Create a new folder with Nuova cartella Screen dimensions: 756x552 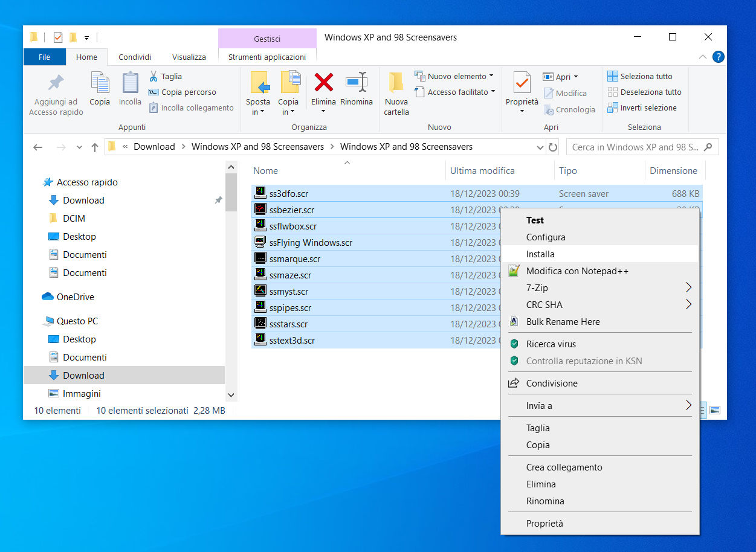[396, 94]
